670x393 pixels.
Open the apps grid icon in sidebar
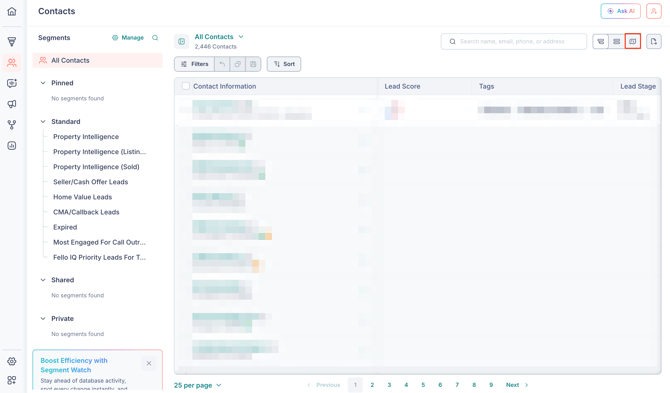tap(12, 380)
